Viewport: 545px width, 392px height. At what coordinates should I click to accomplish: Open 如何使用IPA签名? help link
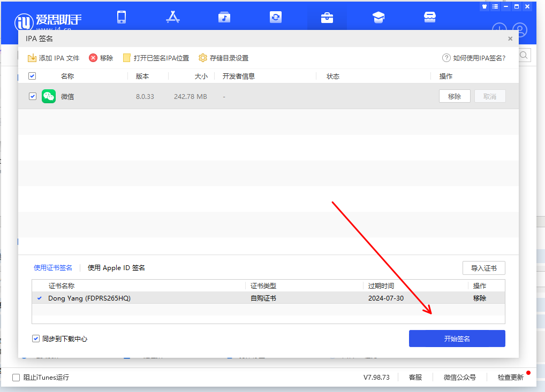point(474,58)
